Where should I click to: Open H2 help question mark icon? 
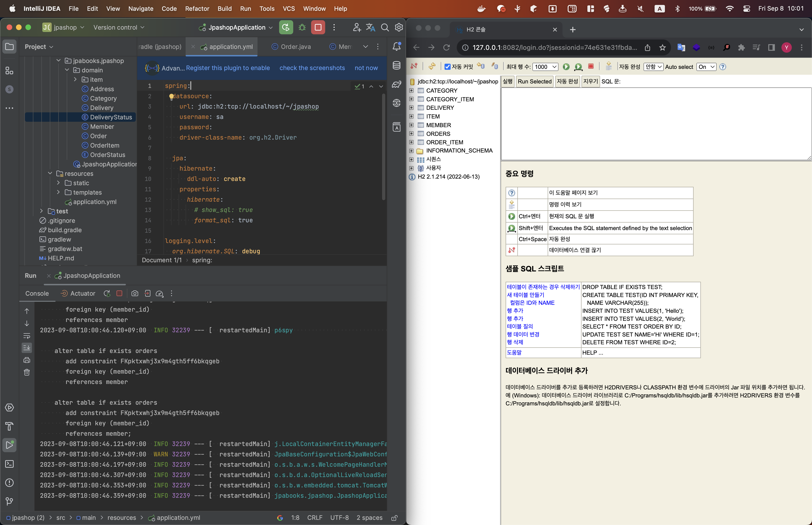723,67
